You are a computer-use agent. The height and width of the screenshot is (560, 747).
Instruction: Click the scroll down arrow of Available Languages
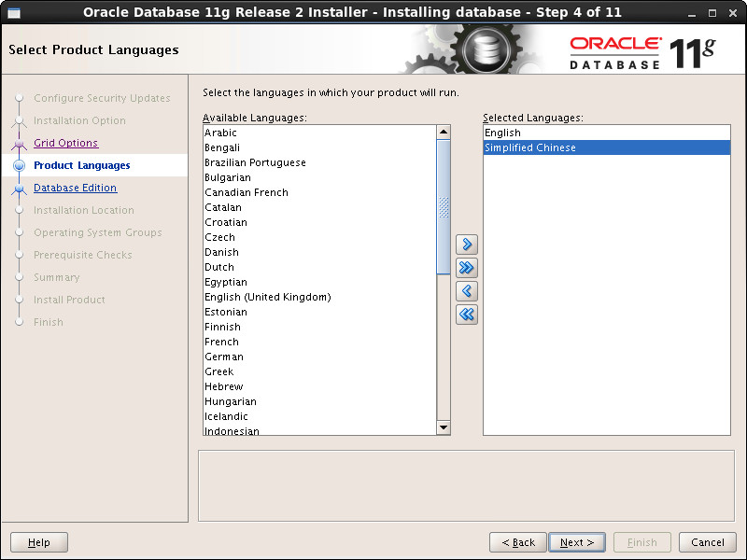point(444,427)
